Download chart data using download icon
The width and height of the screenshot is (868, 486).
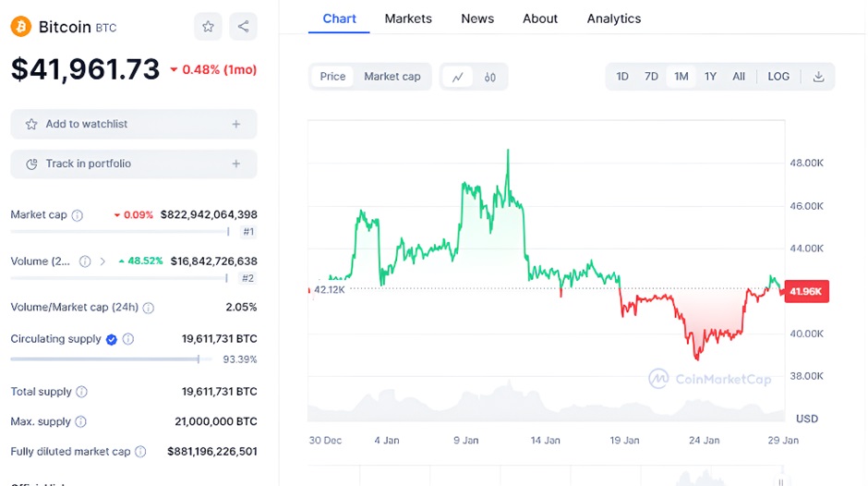(818, 77)
